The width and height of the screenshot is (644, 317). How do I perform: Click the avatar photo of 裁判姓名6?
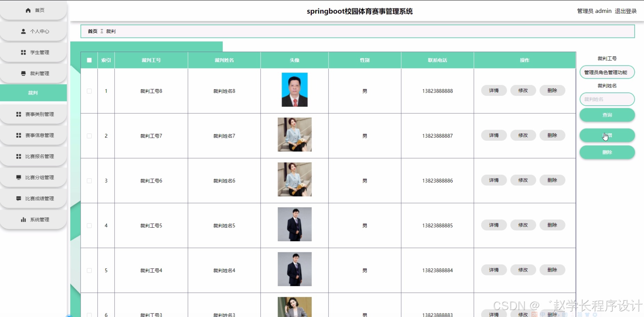click(295, 179)
